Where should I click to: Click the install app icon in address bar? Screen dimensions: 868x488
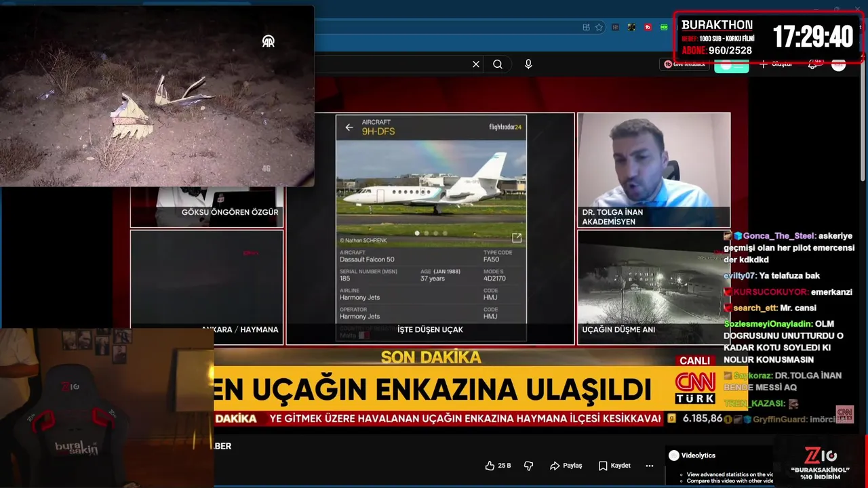coord(586,27)
